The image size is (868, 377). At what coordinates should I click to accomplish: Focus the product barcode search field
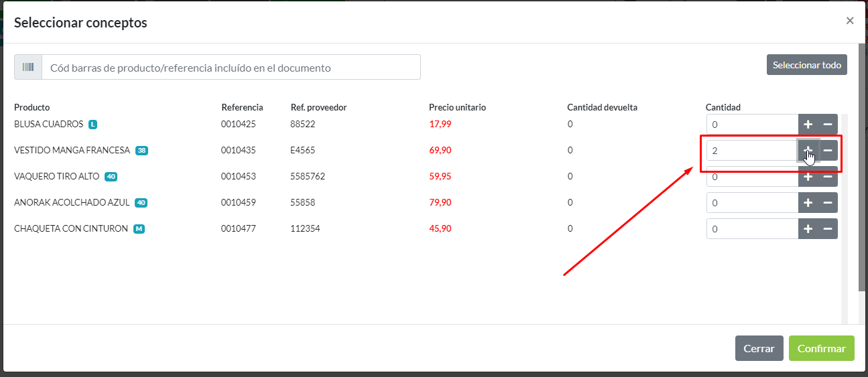pyautogui.click(x=231, y=68)
